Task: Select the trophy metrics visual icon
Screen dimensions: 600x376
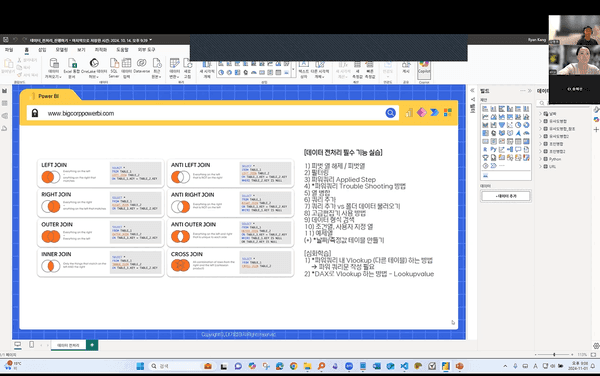Action: (x=485, y=157)
